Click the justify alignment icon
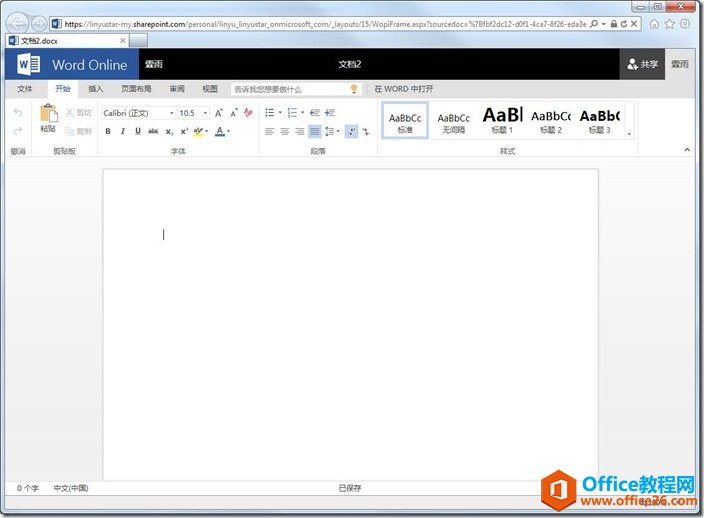 click(315, 132)
